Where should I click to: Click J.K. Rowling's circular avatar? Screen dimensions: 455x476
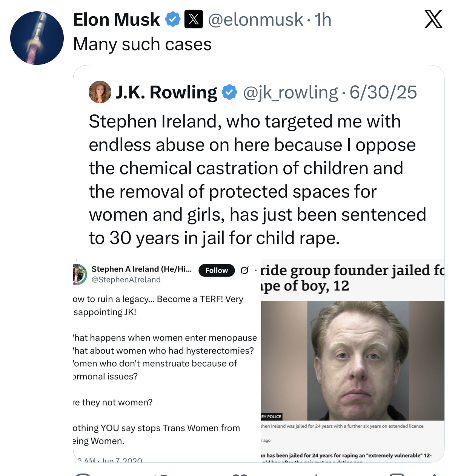[99, 92]
